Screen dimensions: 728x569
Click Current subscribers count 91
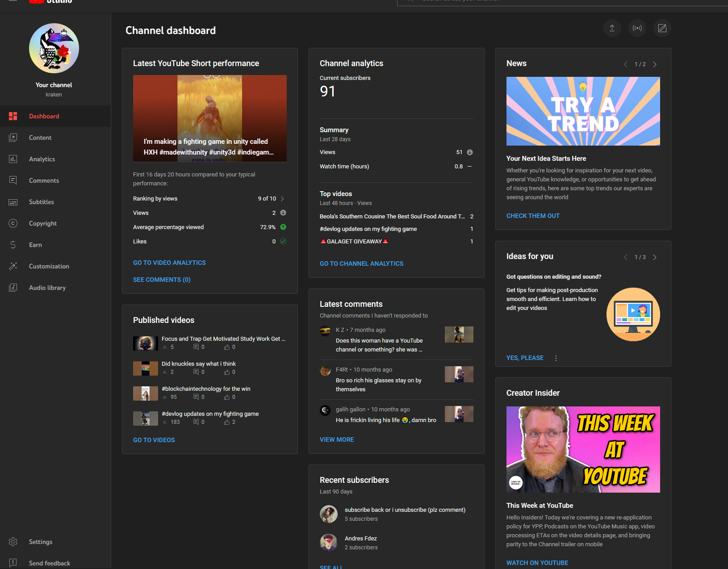(x=327, y=92)
